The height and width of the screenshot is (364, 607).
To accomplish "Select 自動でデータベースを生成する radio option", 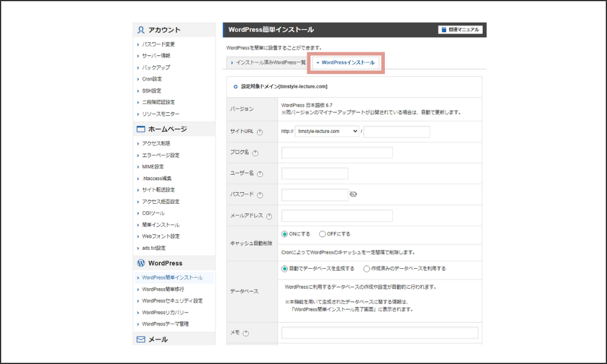I will tap(285, 269).
